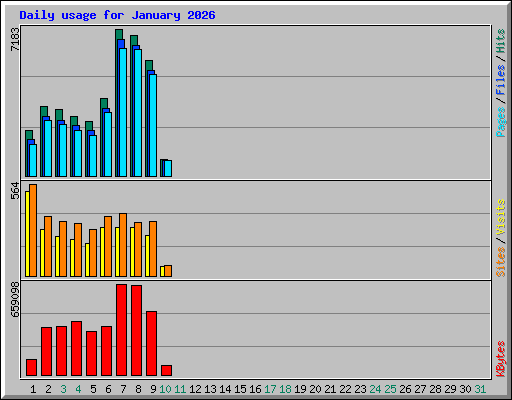Click the yellow Sites bar for day 8
The image size is (512, 400).
[132, 252]
